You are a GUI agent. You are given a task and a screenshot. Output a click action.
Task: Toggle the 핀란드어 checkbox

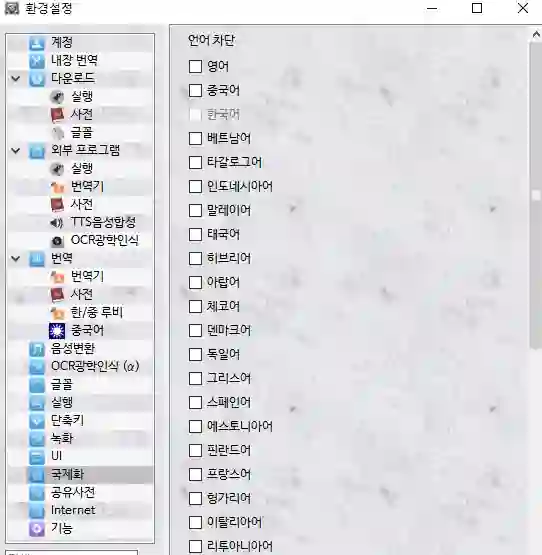(195, 451)
